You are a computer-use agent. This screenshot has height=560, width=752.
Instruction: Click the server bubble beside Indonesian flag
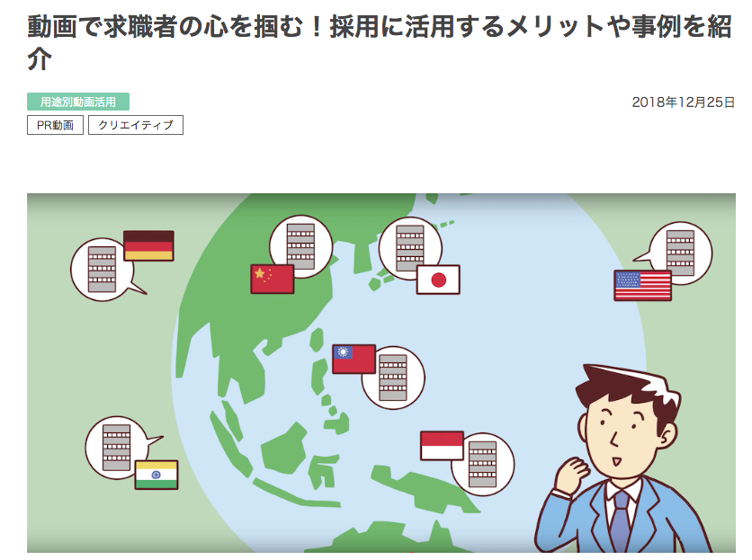(482, 464)
